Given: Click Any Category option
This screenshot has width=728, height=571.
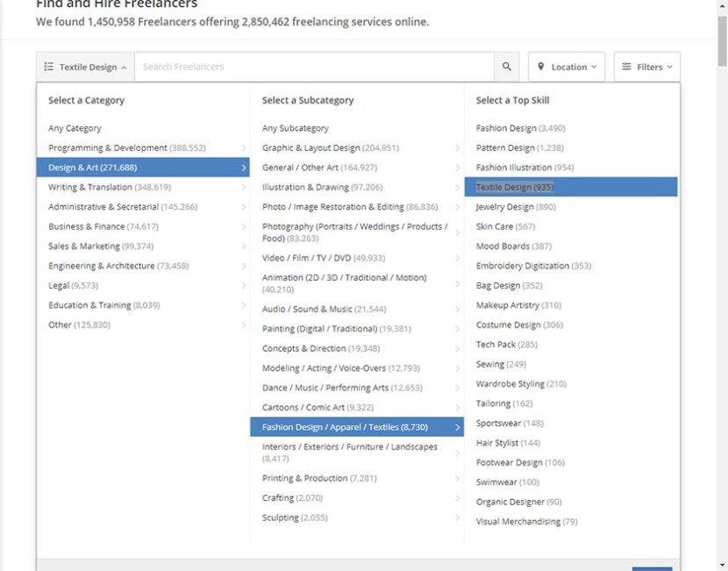Looking at the screenshot, I should coord(75,128).
